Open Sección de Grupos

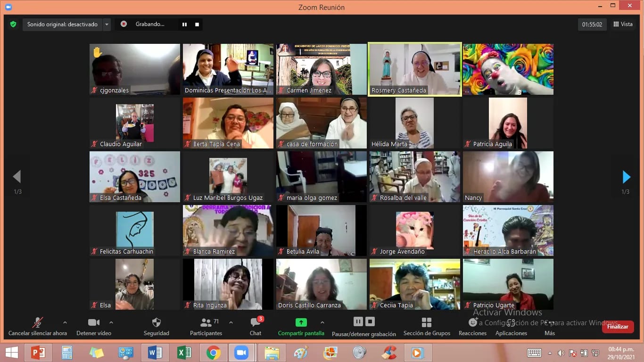click(426, 323)
